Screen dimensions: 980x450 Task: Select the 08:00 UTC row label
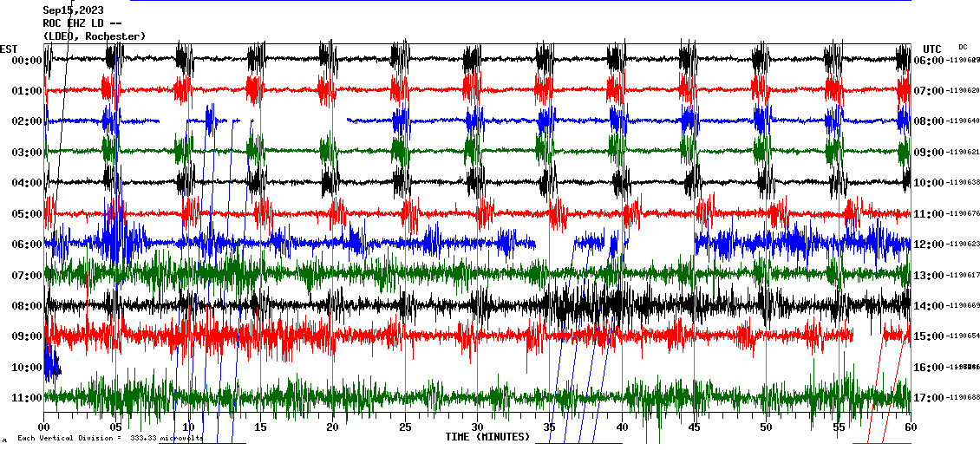tap(929, 122)
